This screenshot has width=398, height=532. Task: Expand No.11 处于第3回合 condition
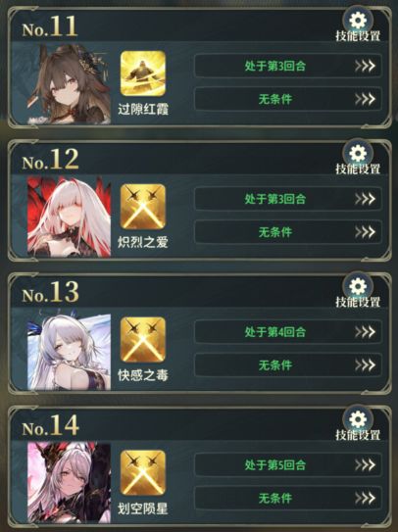tap(288, 66)
